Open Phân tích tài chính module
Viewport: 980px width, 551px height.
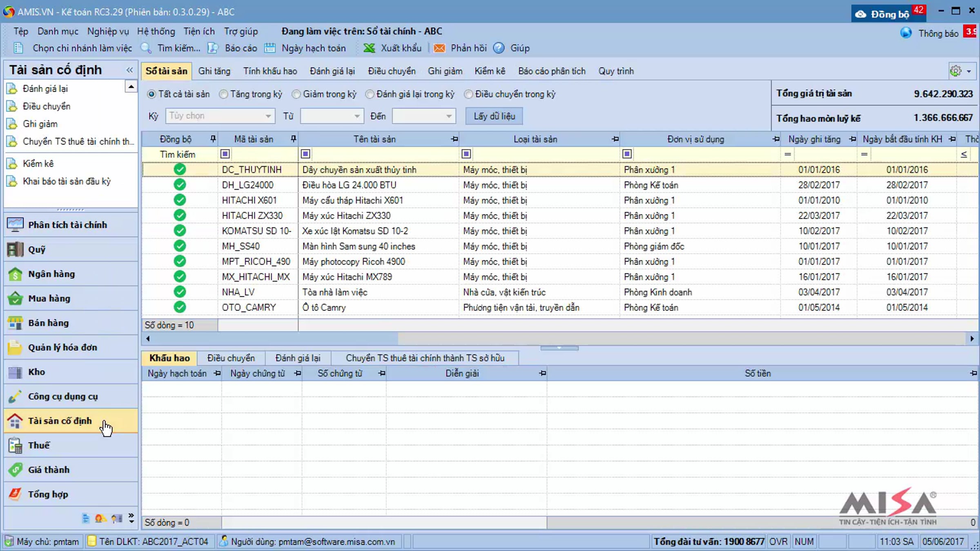pyautogui.click(x=71, y=225)
